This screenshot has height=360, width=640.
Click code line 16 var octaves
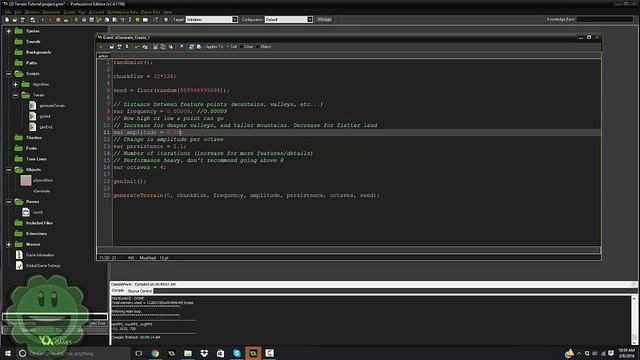[x=140, y=167]
